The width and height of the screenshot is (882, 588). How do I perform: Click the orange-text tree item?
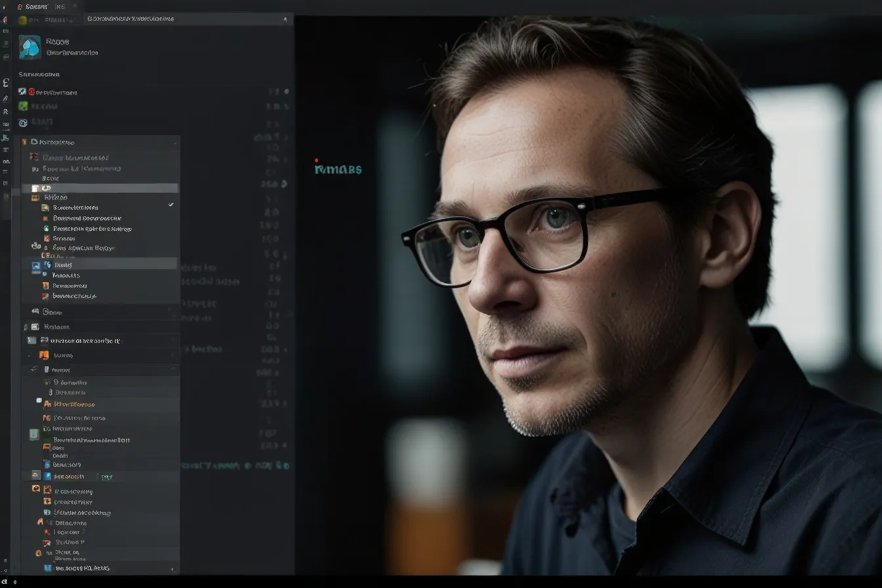click(x=74, y=404)
